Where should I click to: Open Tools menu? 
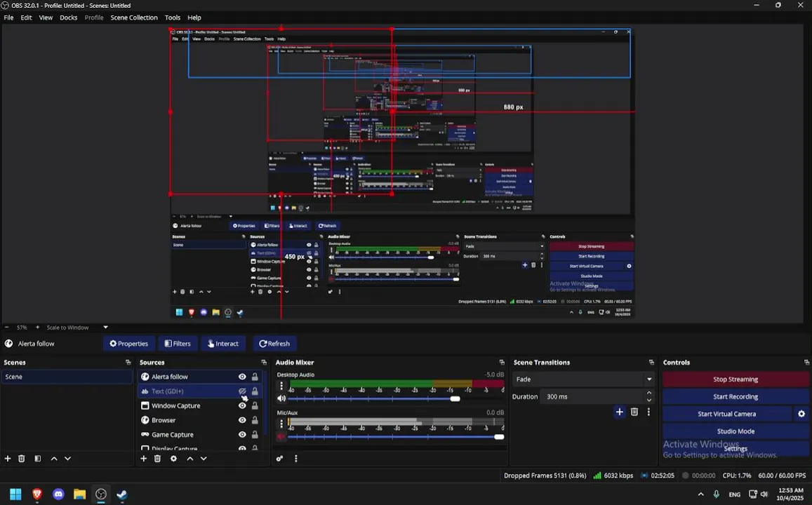point(173,18)
